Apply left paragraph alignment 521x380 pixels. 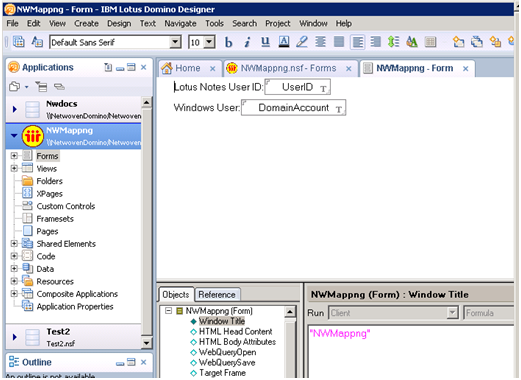[x=358, y=42]
